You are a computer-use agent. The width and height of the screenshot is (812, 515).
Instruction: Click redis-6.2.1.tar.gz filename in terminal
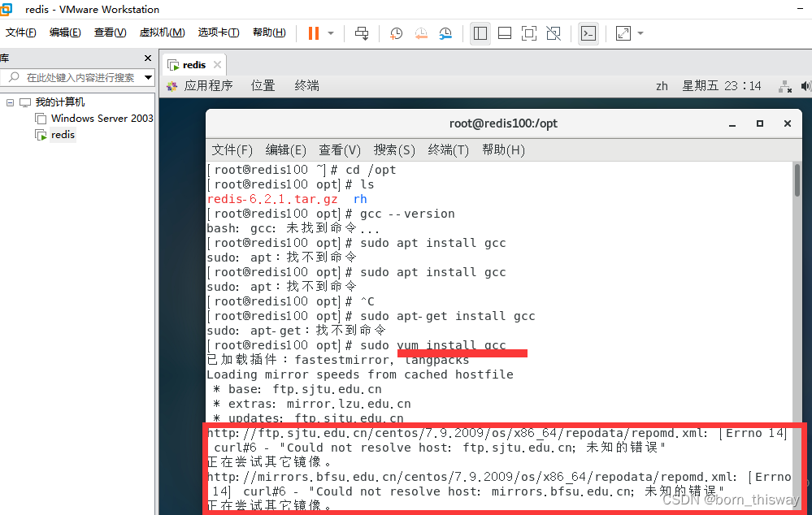272,199
